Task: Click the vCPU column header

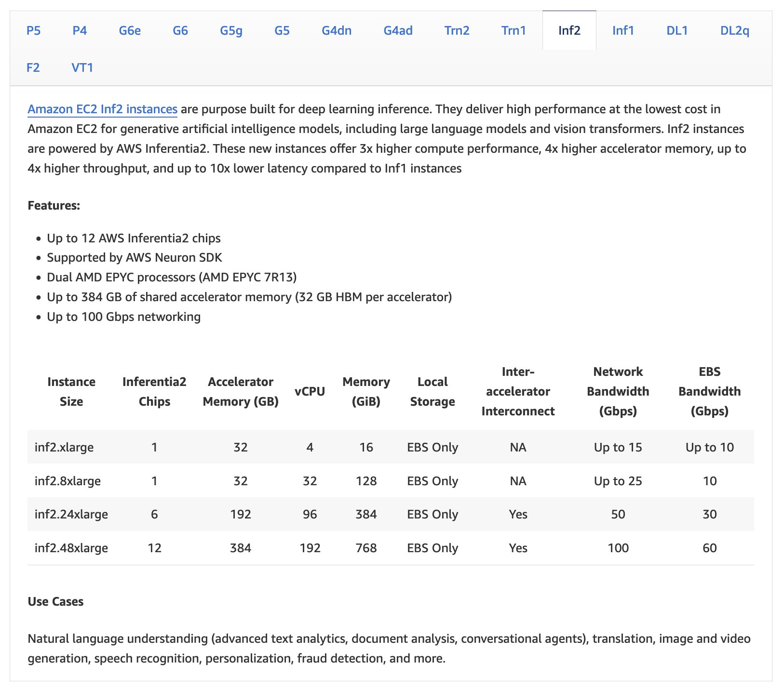Action: (310, 391)
